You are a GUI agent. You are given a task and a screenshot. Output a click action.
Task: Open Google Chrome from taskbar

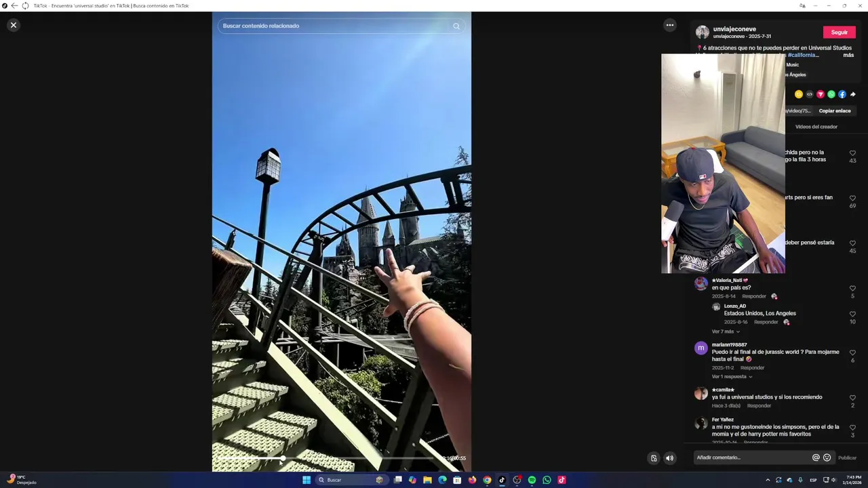click(487, 480)
